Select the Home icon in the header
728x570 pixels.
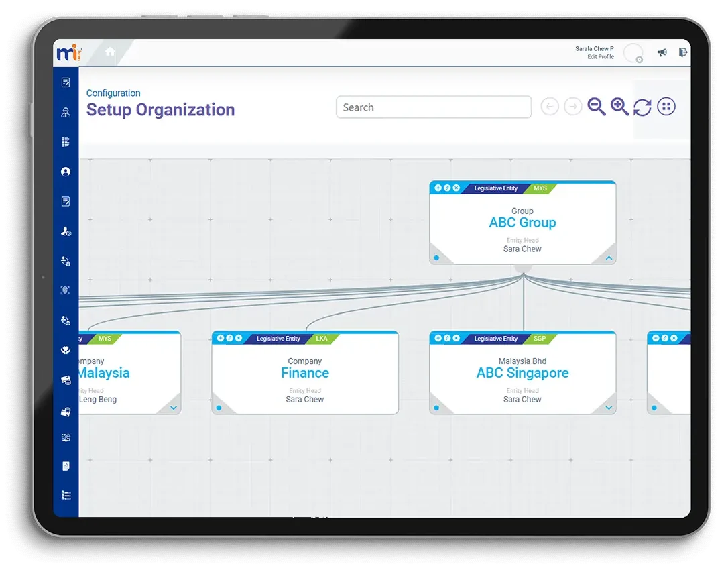tap(110, 51)
